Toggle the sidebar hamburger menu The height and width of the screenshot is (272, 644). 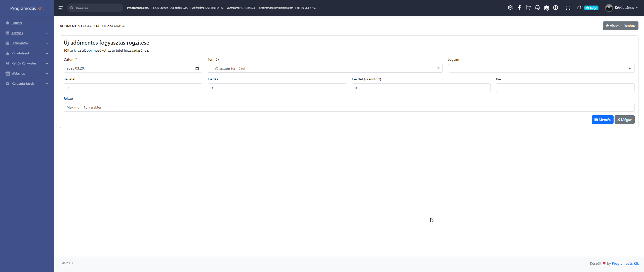click(x=61, y=8)
